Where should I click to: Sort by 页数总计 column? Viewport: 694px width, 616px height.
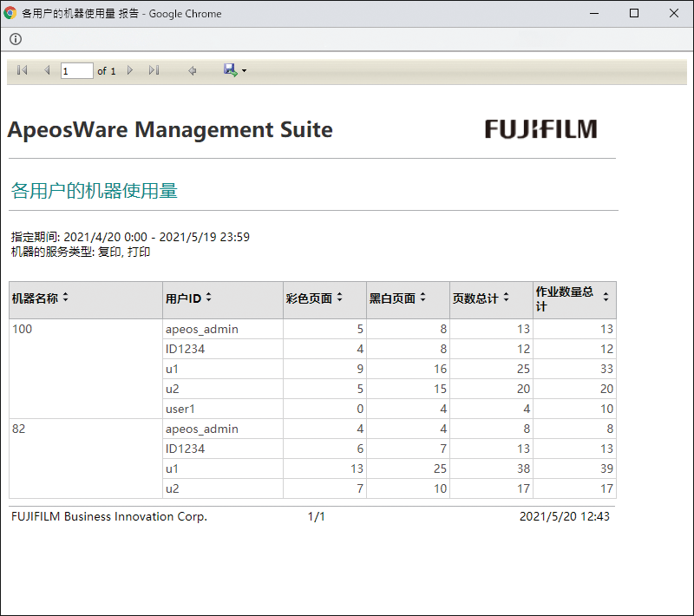click(x=506, y=298)
